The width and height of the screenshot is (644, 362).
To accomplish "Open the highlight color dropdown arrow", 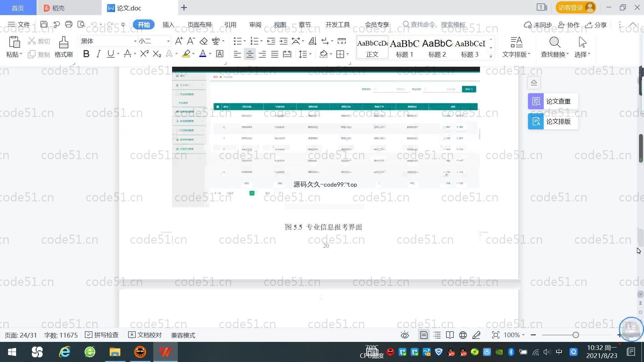I will pos(194,54).
